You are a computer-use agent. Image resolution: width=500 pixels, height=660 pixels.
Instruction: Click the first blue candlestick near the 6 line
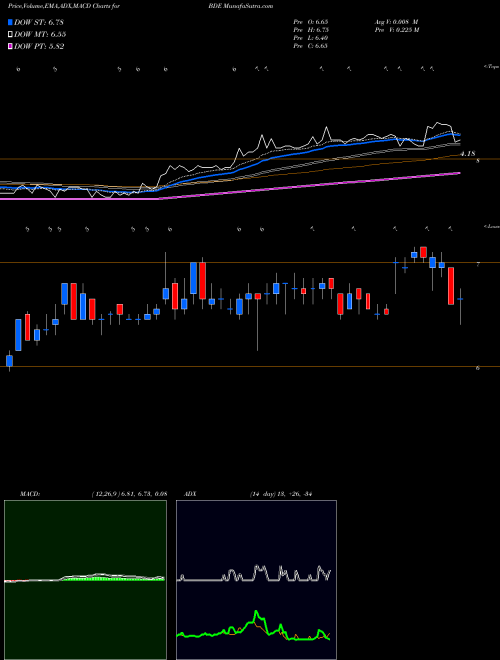pos(9,361)
